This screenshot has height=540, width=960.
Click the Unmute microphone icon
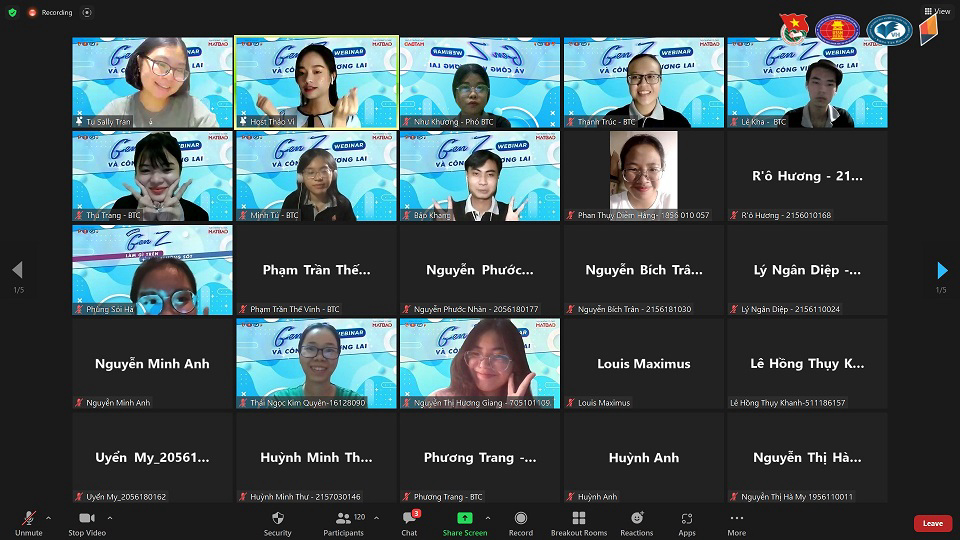pyautogui.click(x=28, y=519)
